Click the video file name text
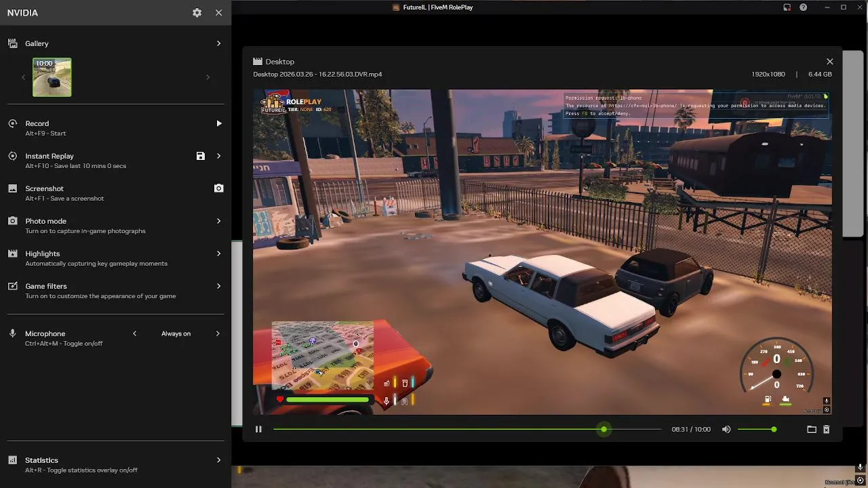868x488 pixels. [317, 75]
